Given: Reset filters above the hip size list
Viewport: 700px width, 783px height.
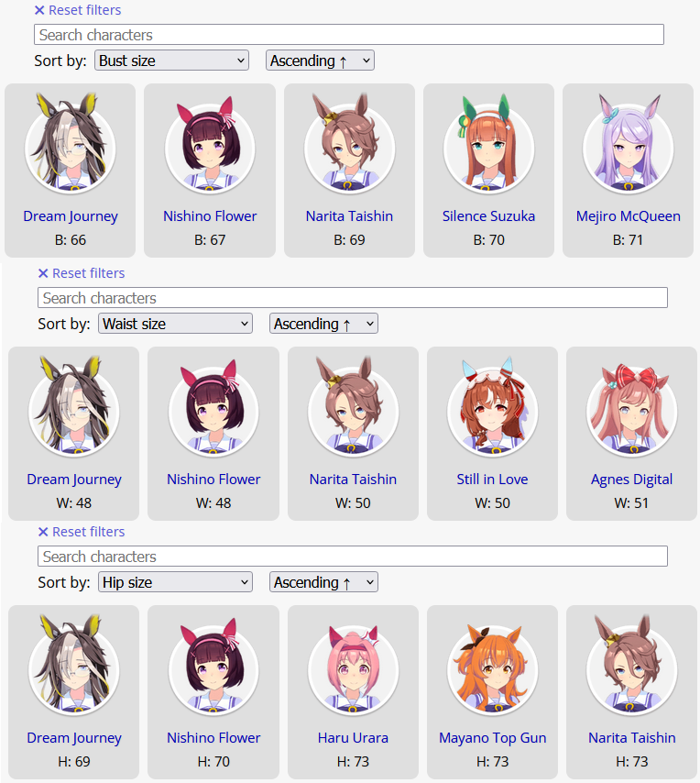Looking at the screenshot, I should 82,532.
